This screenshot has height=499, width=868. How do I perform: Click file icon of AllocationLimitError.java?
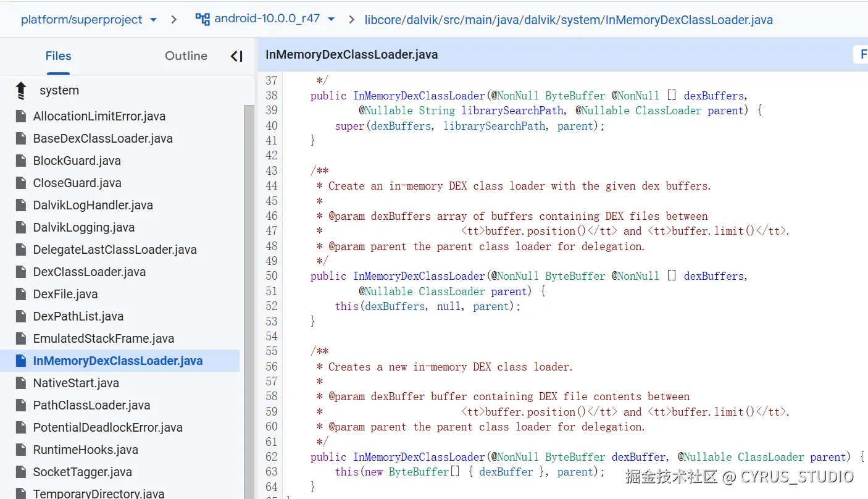click(x=20, y=116)
